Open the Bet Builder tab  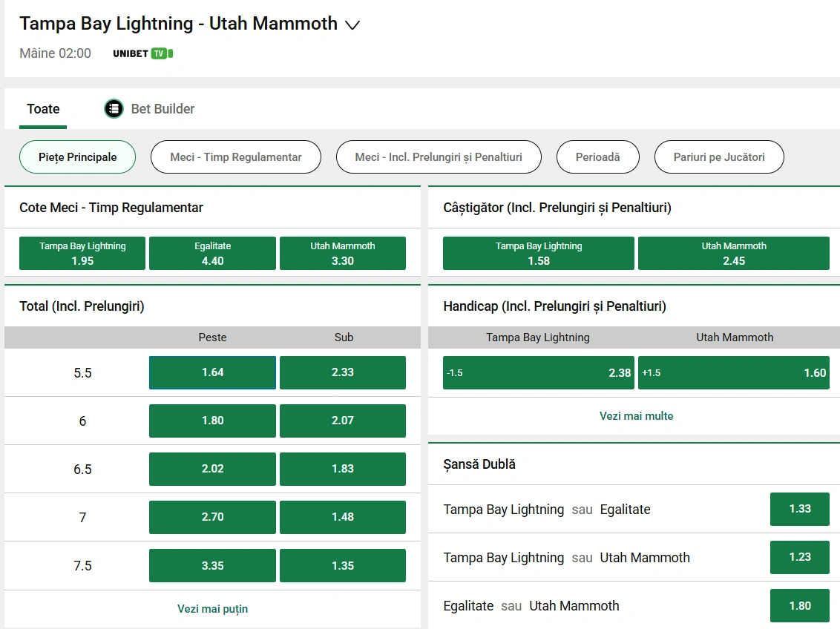163,109
